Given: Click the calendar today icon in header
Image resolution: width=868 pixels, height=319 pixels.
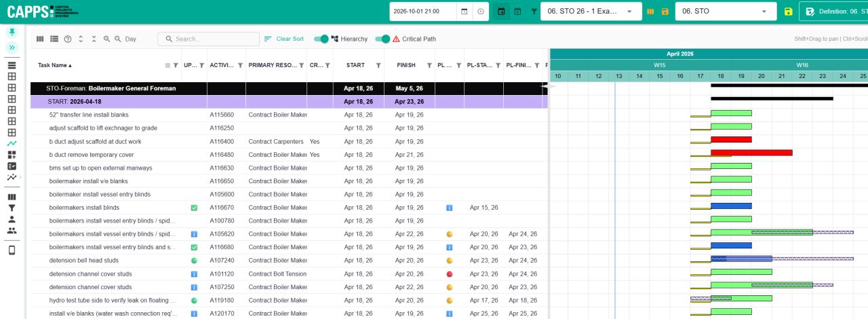Looking at the screenshot, I should [502, 12].
